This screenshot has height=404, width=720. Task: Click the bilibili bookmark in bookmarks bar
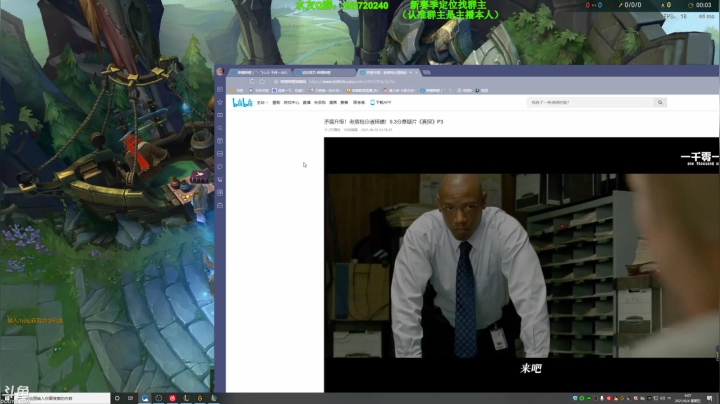pyautogui.click(x=436, y=90)
